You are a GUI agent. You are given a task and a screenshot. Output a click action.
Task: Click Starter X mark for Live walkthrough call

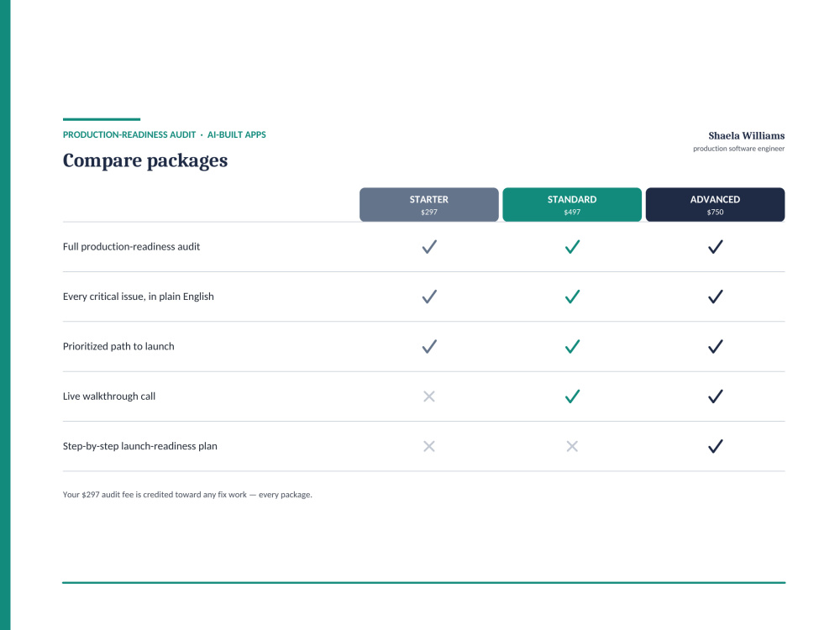pyautogui.click(x=429, y=396)
